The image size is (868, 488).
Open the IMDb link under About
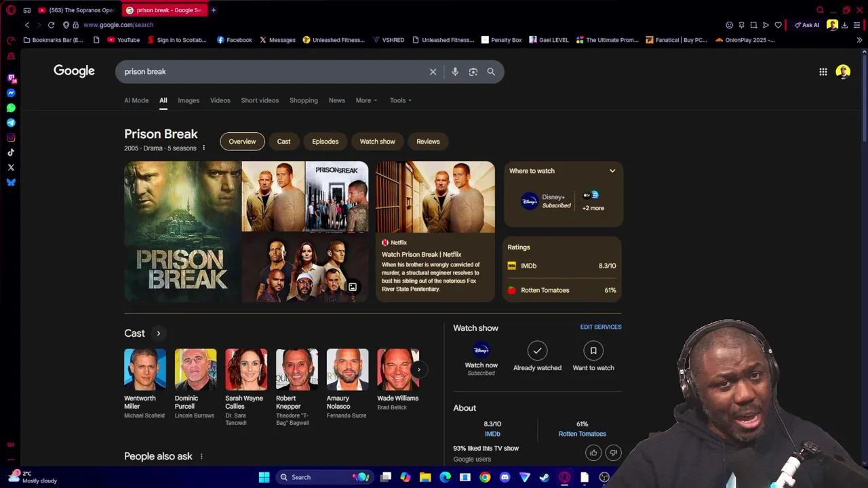(x=492, y=434)
